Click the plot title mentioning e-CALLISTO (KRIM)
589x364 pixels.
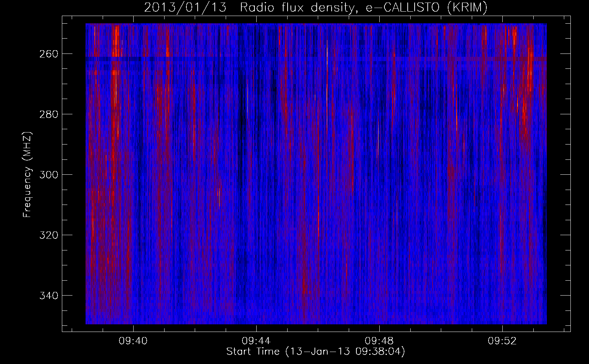pyautogui.click(x=316, y=7)
